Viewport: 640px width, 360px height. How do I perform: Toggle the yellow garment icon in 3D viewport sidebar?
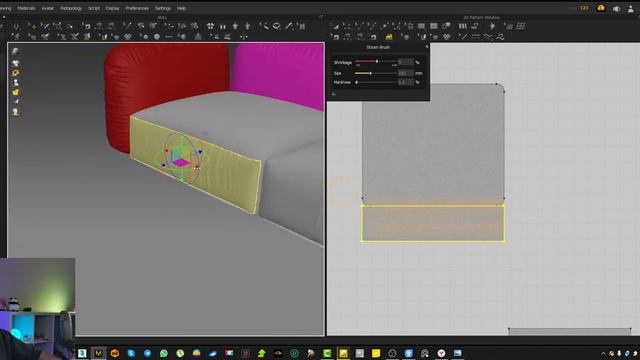tap(16, 92)
